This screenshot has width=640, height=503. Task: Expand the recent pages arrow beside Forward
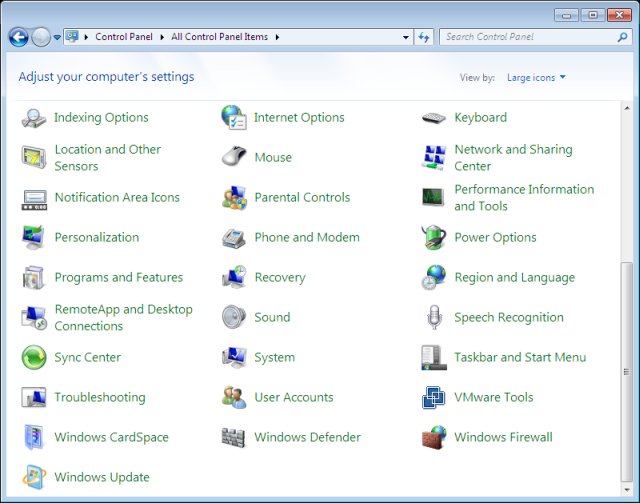57,37
